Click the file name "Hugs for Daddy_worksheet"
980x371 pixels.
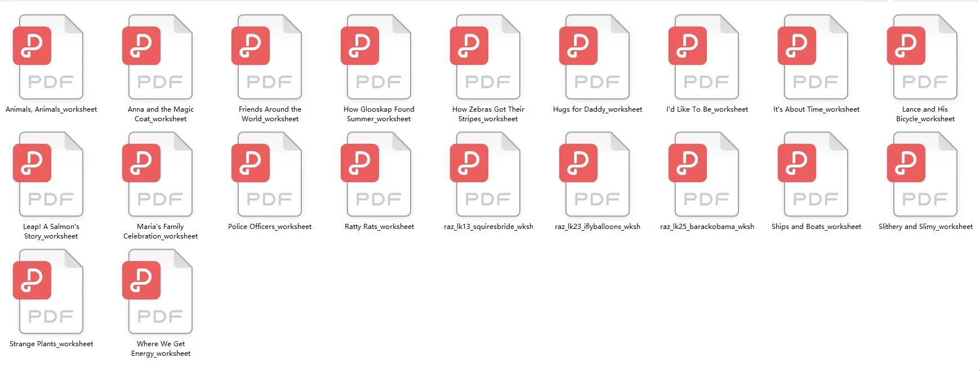click(x=598, y=109)
